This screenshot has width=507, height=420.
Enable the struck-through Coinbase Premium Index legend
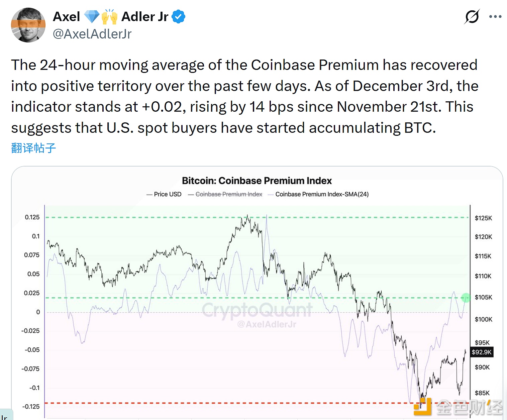pyautogui.click(x=225, y=194)
